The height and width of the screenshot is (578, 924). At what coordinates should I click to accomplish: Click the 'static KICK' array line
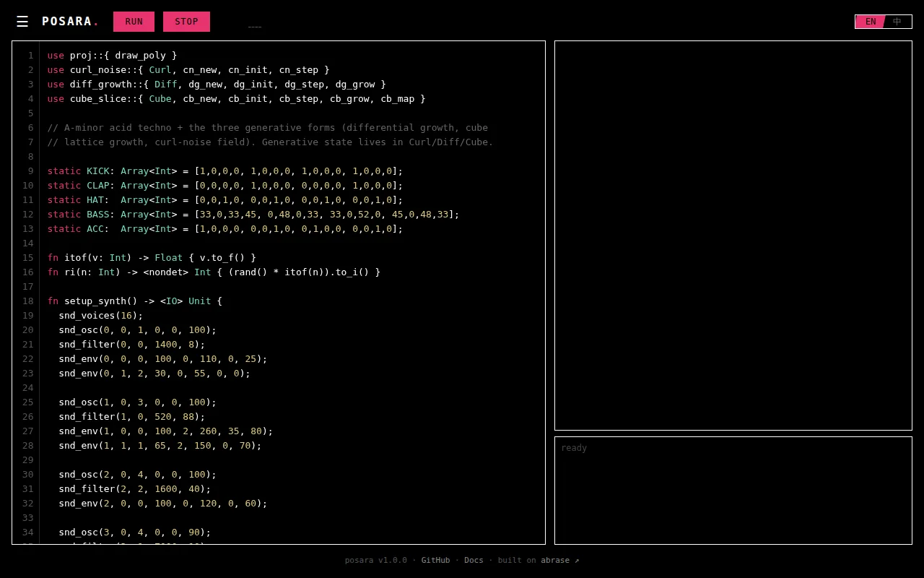tap(225, 171)
